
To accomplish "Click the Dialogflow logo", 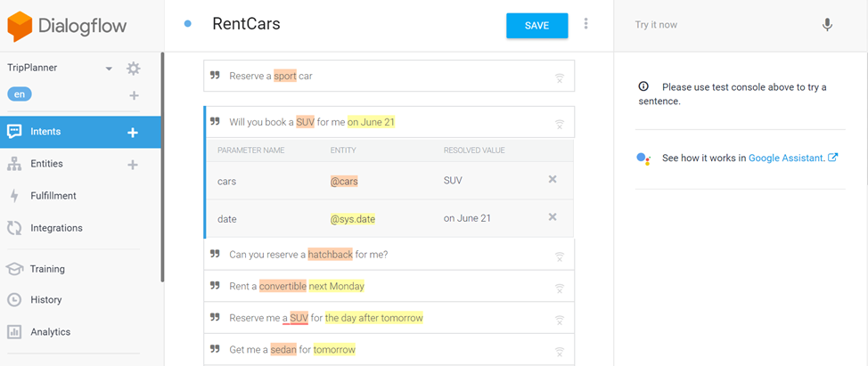I will 68,26.
